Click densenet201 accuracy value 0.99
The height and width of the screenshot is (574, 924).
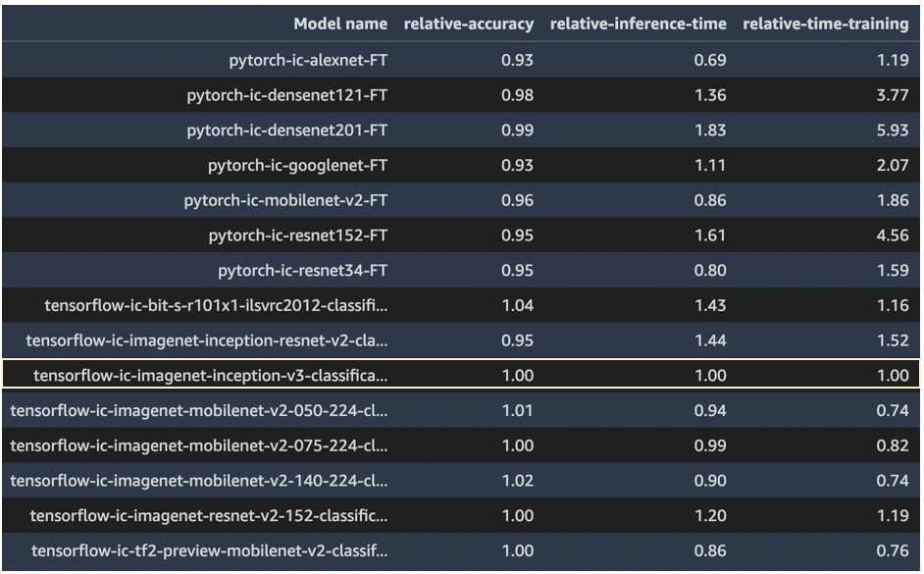pyautogui.click(x=517, y=130)
